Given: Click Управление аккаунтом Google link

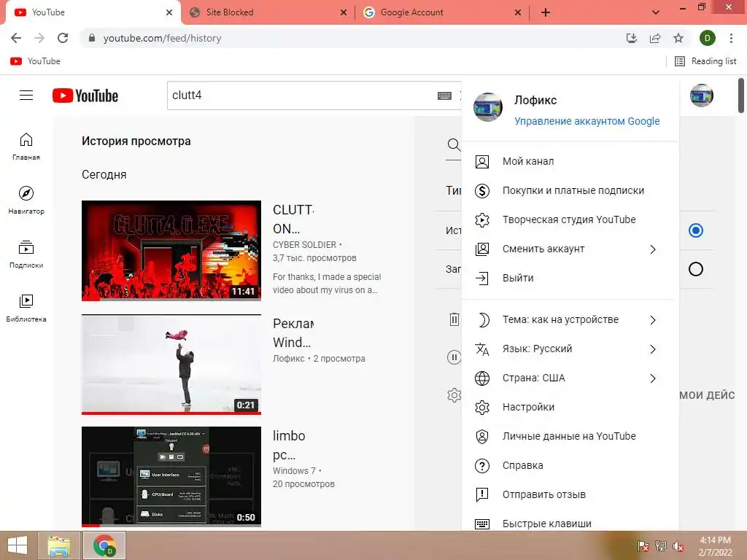Looking at the screenshot, I should point(587,121).
